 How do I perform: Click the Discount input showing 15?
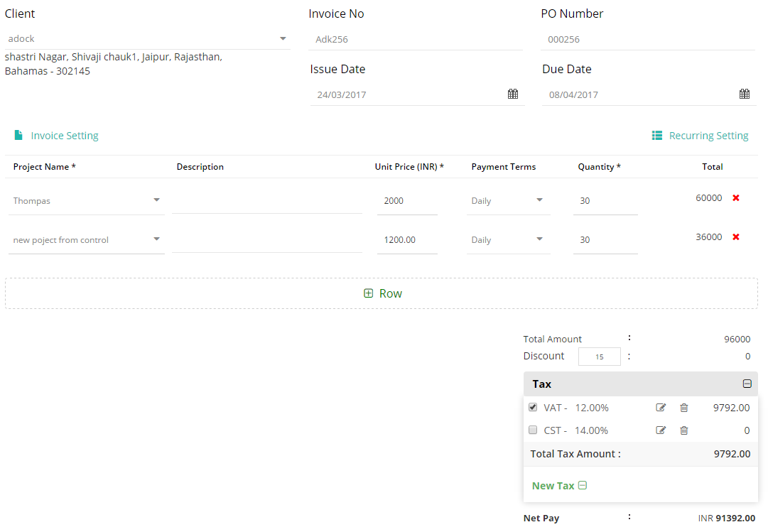pos(600,357)
